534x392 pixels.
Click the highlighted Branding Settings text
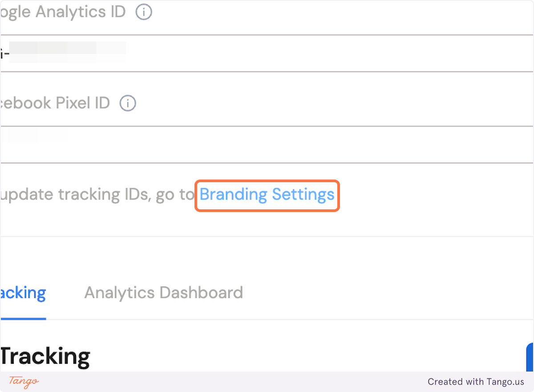pyautogui.click(x=267, y=194)
